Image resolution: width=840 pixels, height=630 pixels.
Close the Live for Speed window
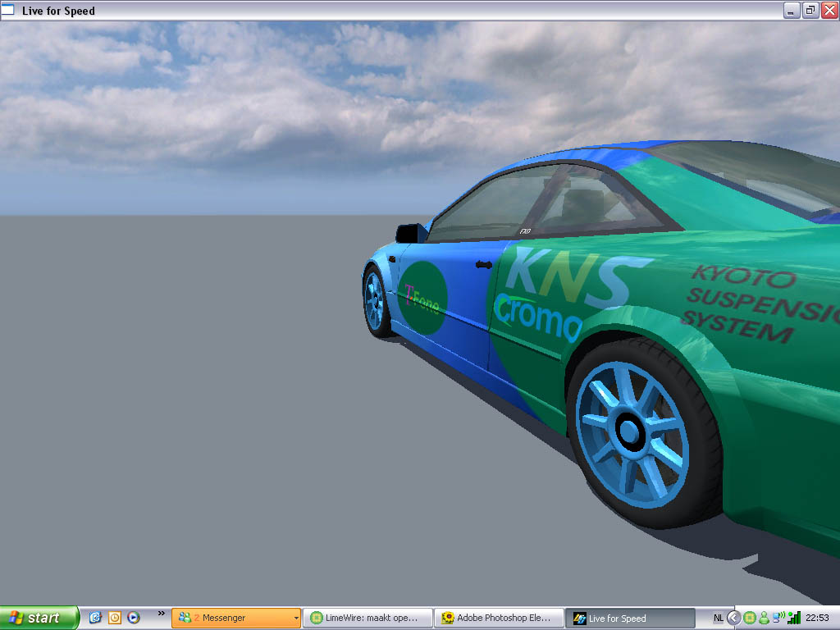click(x=830, y=10)
